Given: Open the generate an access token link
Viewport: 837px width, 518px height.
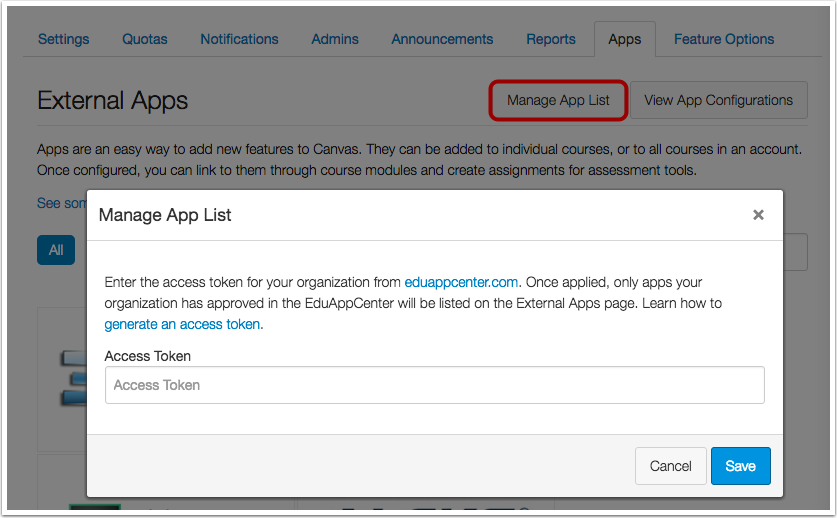Looking at the screenshot, I should click(182, 324).
